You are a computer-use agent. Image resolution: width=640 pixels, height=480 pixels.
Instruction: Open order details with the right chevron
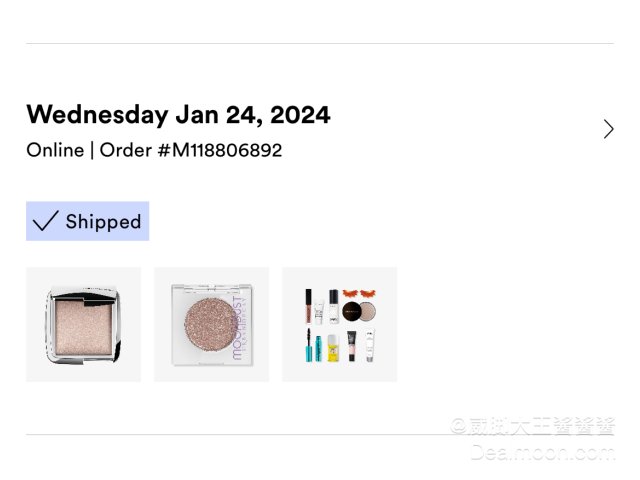[x=609, y=129]
